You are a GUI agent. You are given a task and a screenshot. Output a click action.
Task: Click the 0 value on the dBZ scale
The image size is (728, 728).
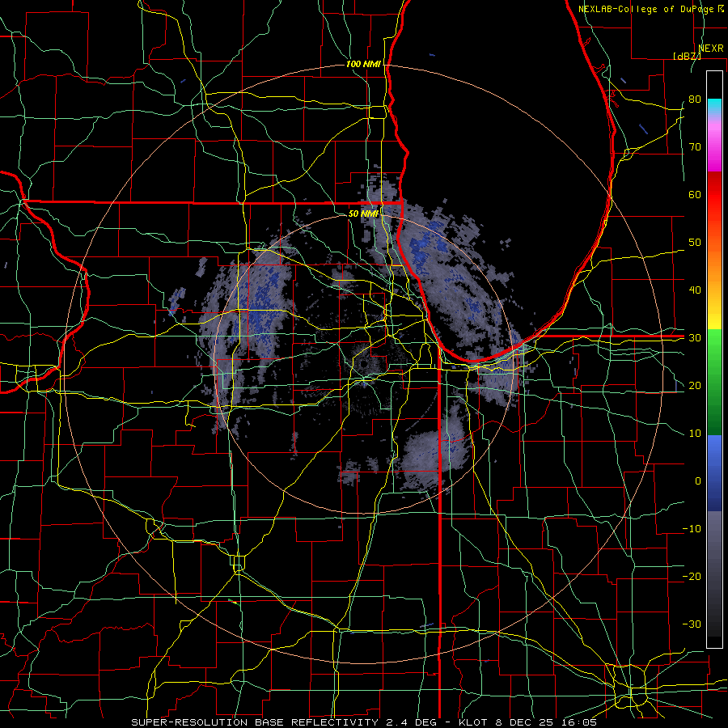click(698, 481)
